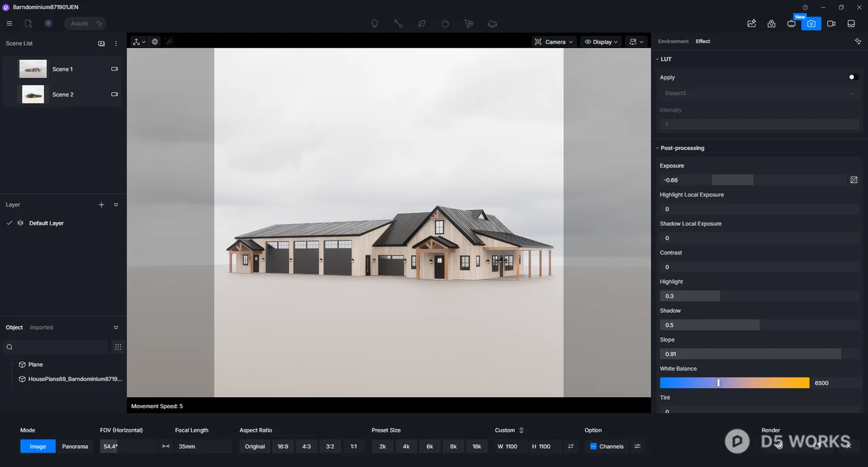Image resolution: width=868 pixels, height=467 pixels.
Task: Select the 16:9 aspect ratio
Action: [x=283, y=447]
